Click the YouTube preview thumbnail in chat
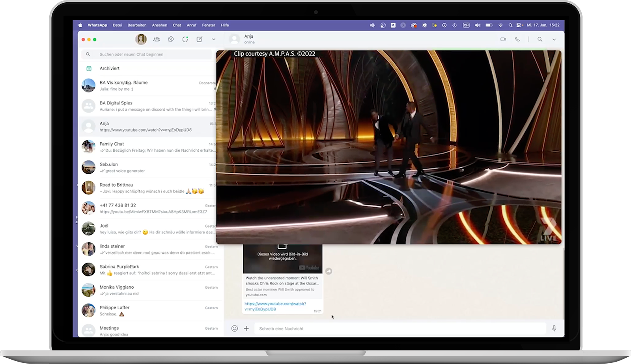631x364 pixels. click(x=282, y=258)
